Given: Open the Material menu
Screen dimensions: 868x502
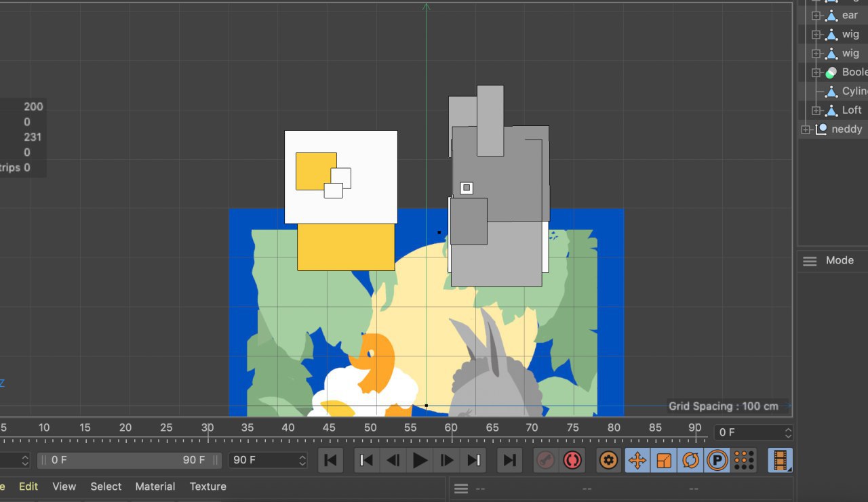Looking at the screenshot, I should [155, 486].
